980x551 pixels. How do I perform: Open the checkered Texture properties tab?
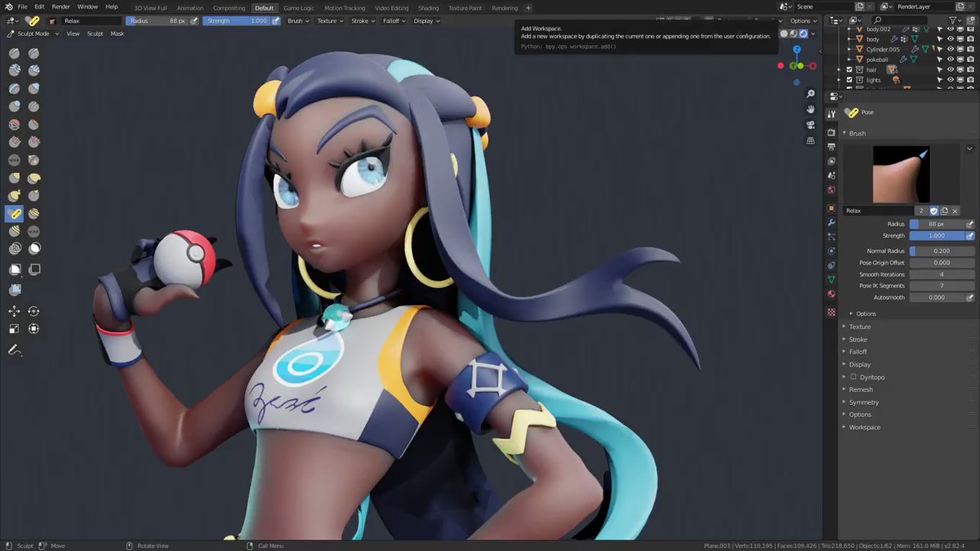point(831,313)
